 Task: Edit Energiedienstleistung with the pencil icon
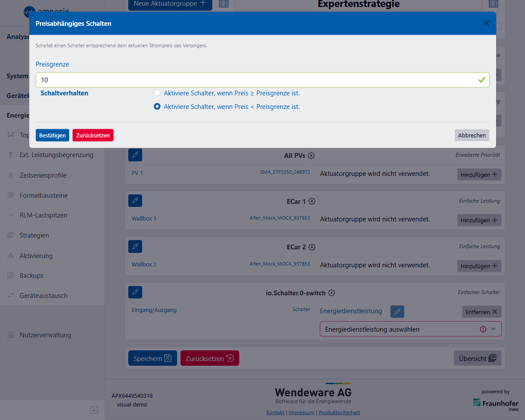[397, 311]
